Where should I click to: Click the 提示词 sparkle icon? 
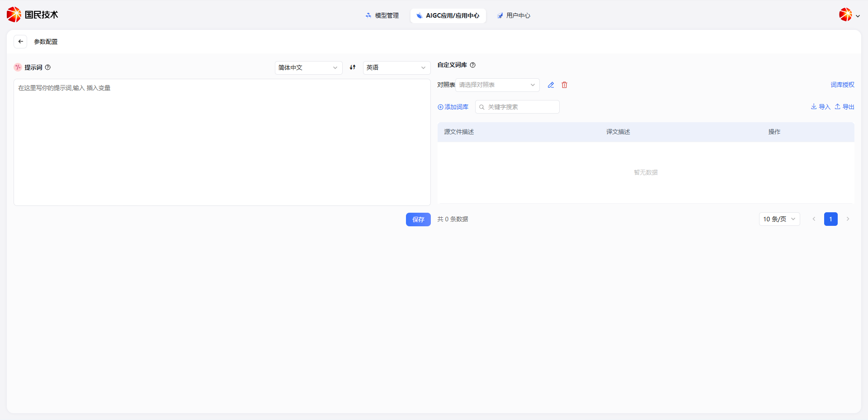tap(18, 67)
